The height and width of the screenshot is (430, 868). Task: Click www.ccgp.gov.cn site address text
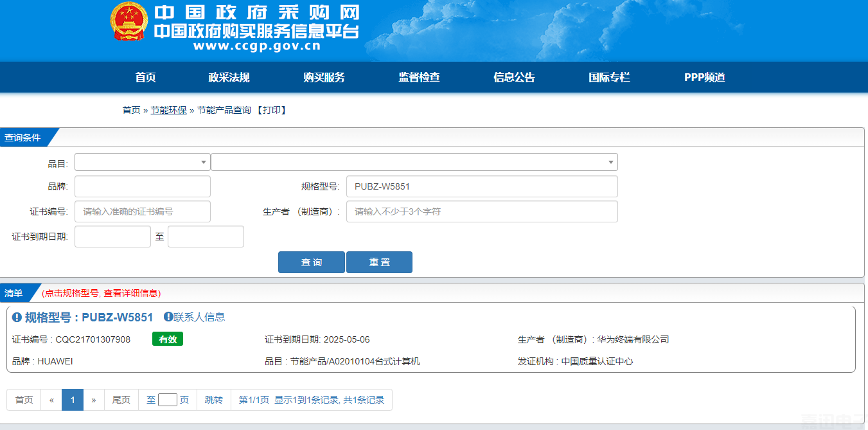(x=256, y=46)
